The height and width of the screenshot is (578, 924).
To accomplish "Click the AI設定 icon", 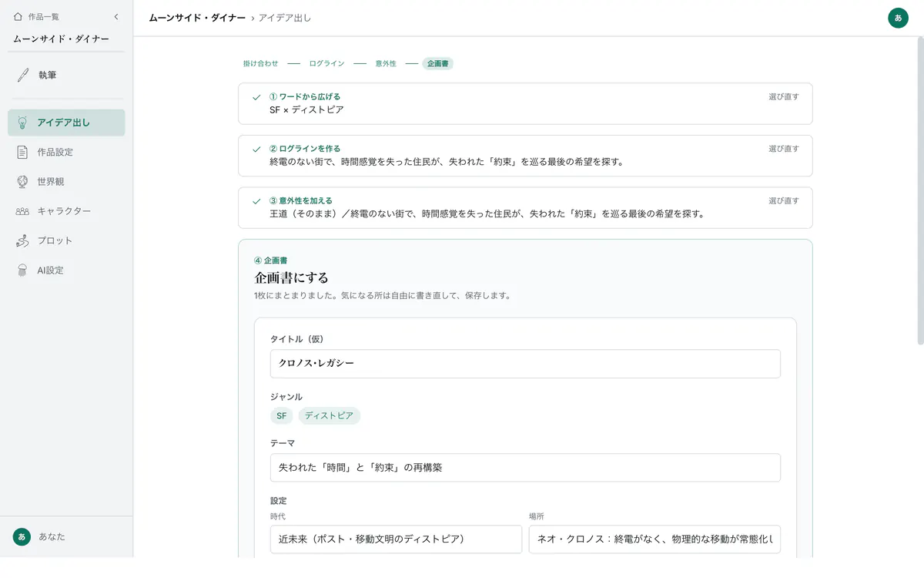I will point(23,271).
